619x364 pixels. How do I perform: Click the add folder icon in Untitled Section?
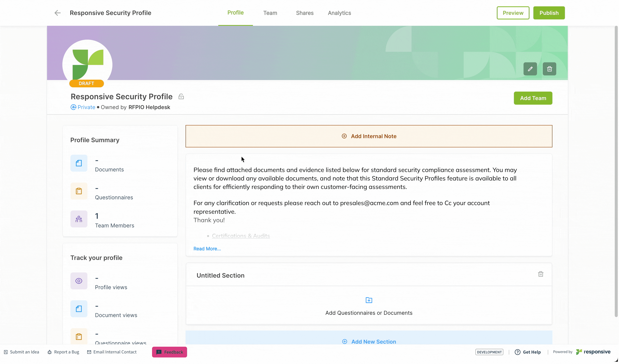coord(369,301)
